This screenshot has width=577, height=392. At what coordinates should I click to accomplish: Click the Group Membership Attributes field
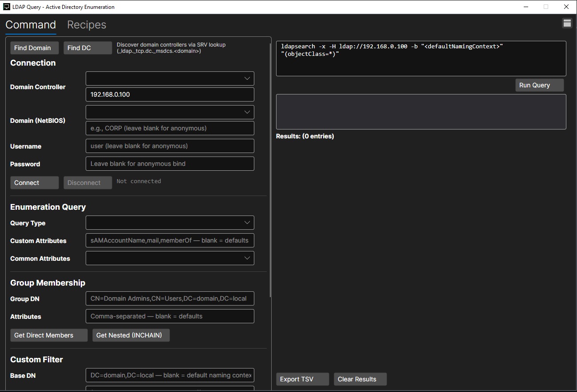[x=170, y=316]
